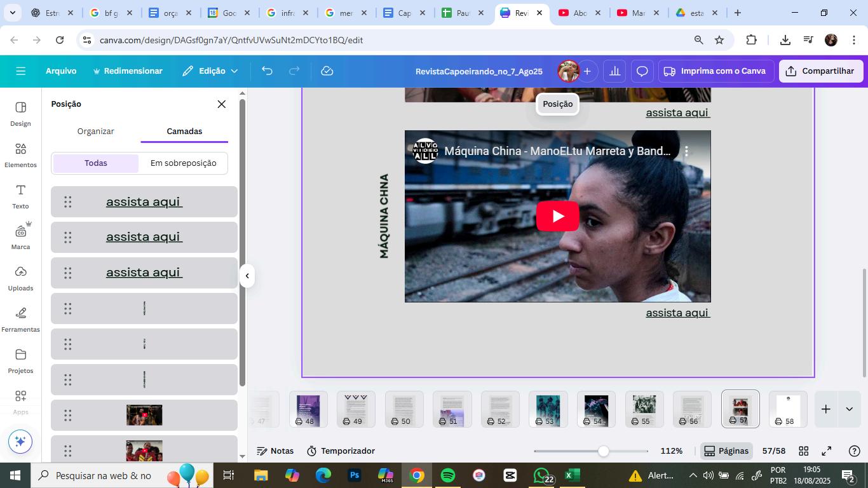Open the Edição mode dropdown

[x=210, y=71]
